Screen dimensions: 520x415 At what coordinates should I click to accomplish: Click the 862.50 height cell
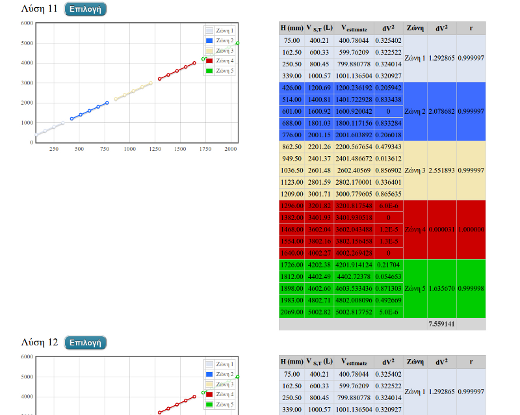click(x=292, y=147)
